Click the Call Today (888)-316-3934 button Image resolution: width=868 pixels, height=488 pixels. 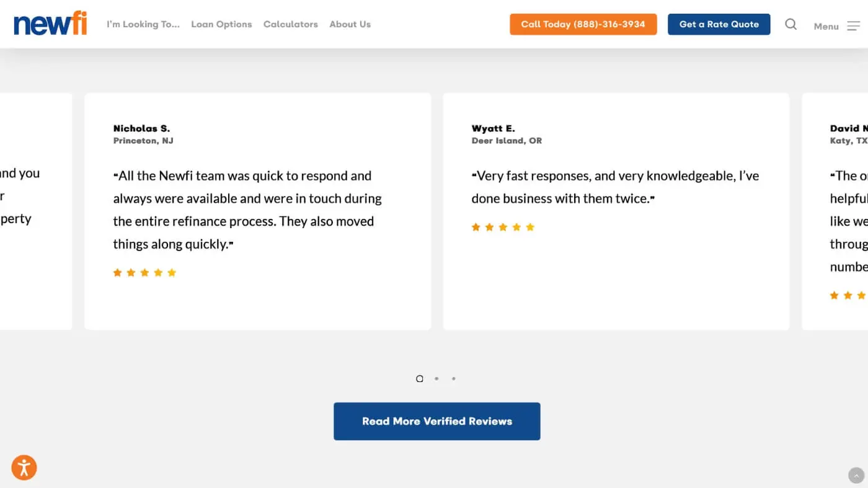click(583, 24)
